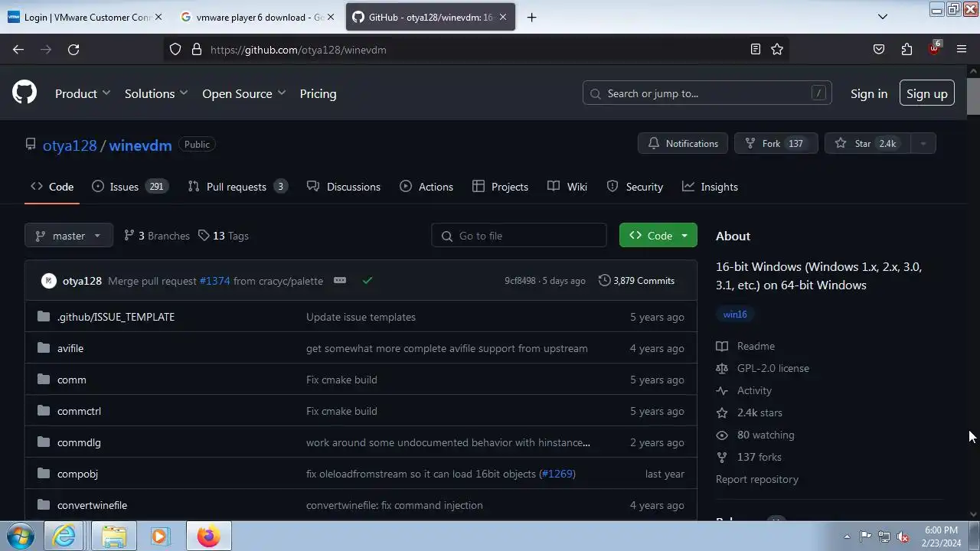980x551 pixels.
Task: Click the browser URL address bar
Action: coord(475,50)
